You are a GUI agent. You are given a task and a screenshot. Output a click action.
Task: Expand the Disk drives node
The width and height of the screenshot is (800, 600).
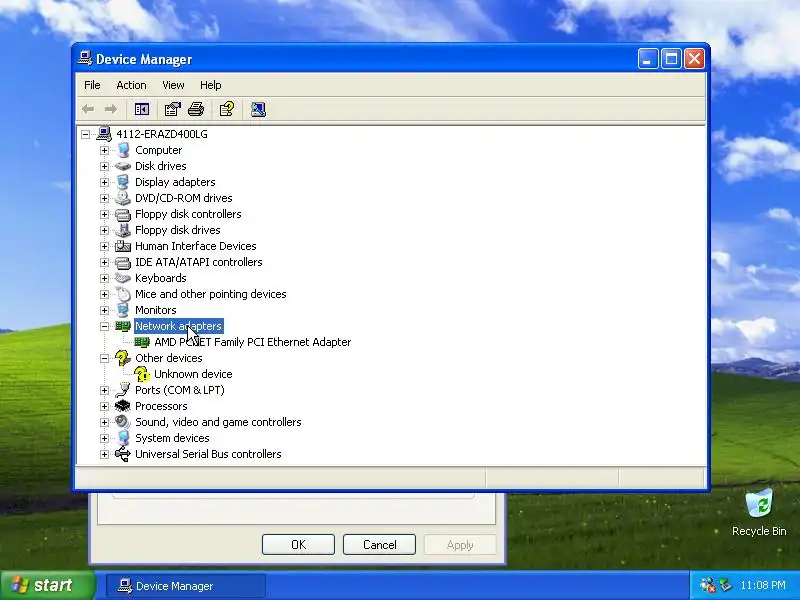click(104, 166)
